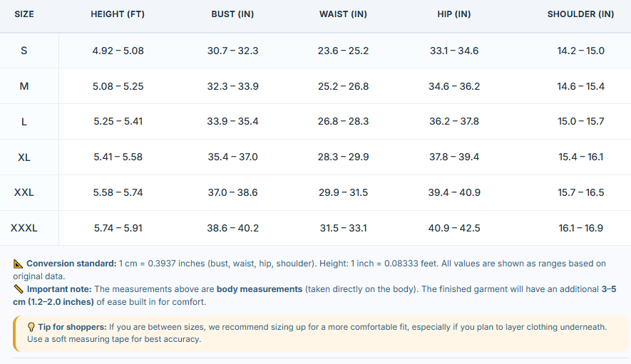The image size is (631, 364).
Task: Select the XL size row label
Action: [24, 157]
